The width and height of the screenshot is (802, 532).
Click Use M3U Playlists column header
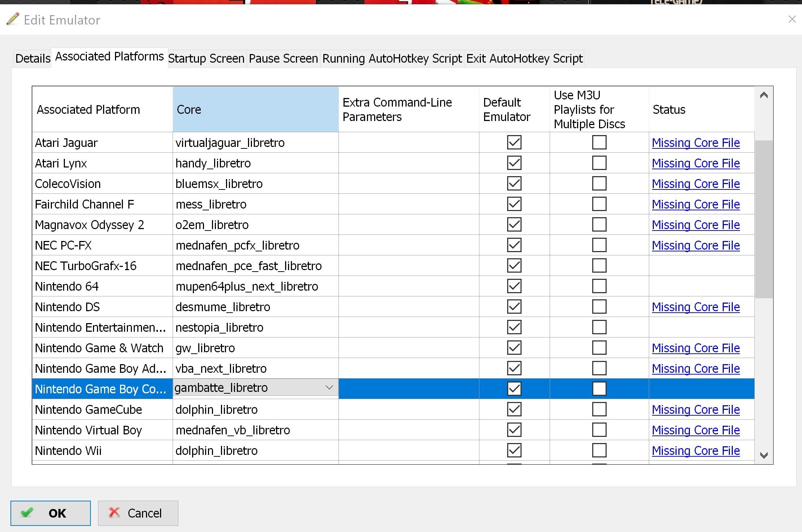coord(599,109)
